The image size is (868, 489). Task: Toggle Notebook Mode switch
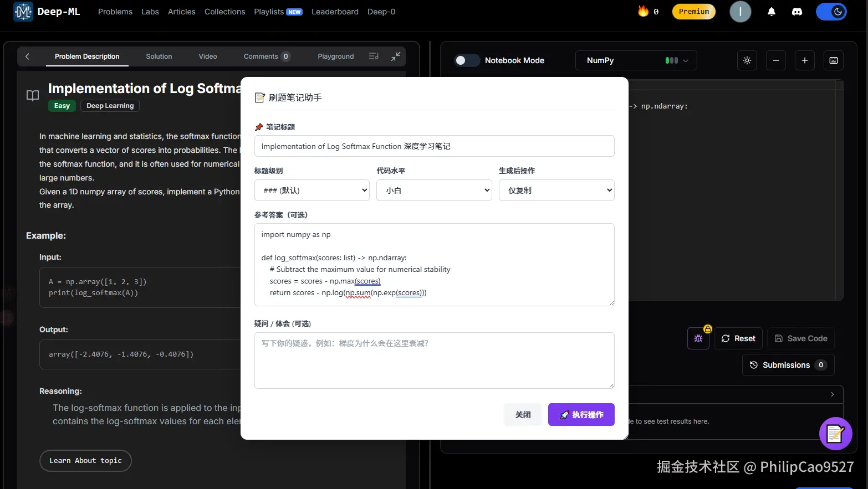tap(467, 60)
